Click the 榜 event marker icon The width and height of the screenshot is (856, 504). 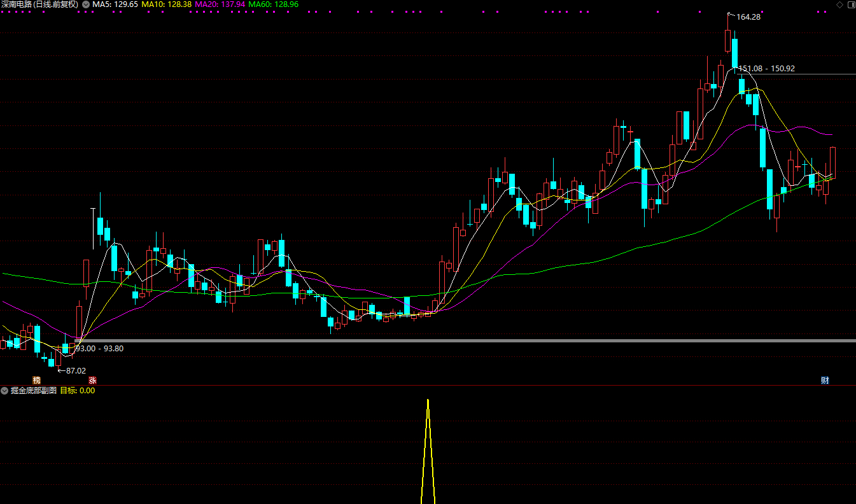pos(36,380)
